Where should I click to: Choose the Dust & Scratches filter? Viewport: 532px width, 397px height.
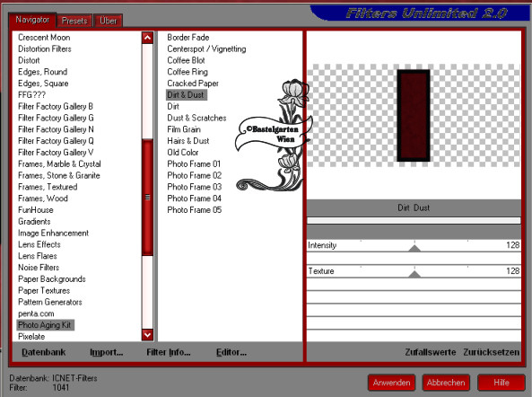[x=196, y=118]
